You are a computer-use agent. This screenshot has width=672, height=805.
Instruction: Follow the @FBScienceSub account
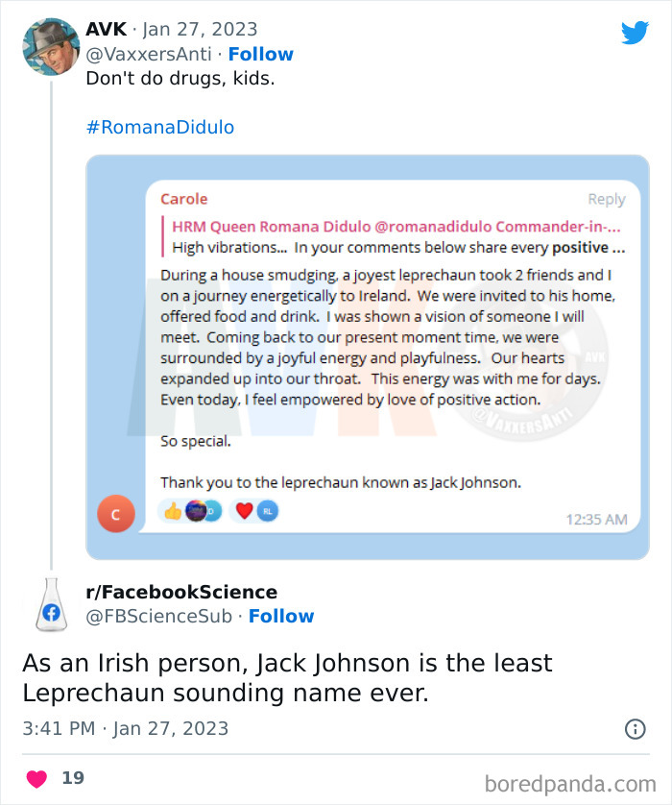(281, 617)
